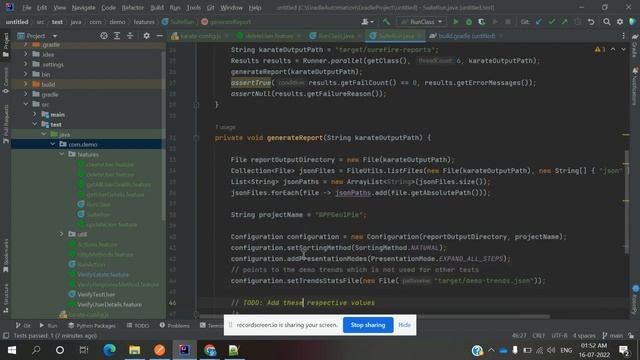Image resolution: width=640 pixels, height=360 pixels.
Task: Click the CRLF line separator in status bar
Action: (539, 336)
